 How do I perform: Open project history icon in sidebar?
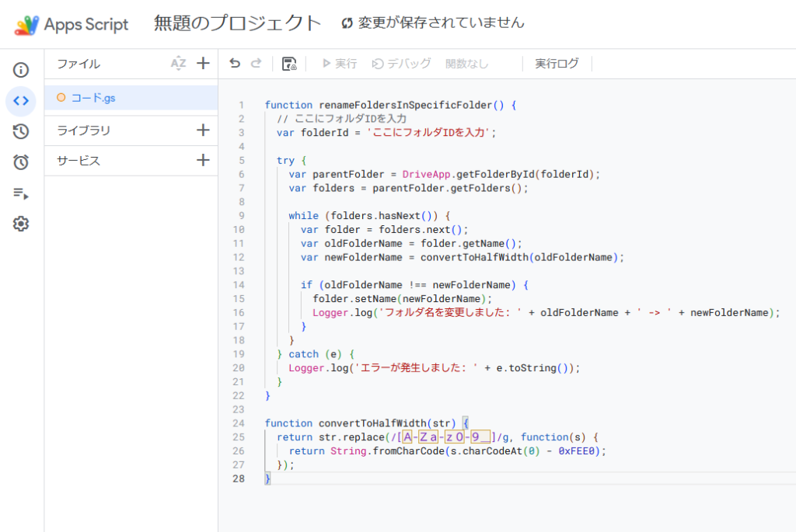[21, 131]
